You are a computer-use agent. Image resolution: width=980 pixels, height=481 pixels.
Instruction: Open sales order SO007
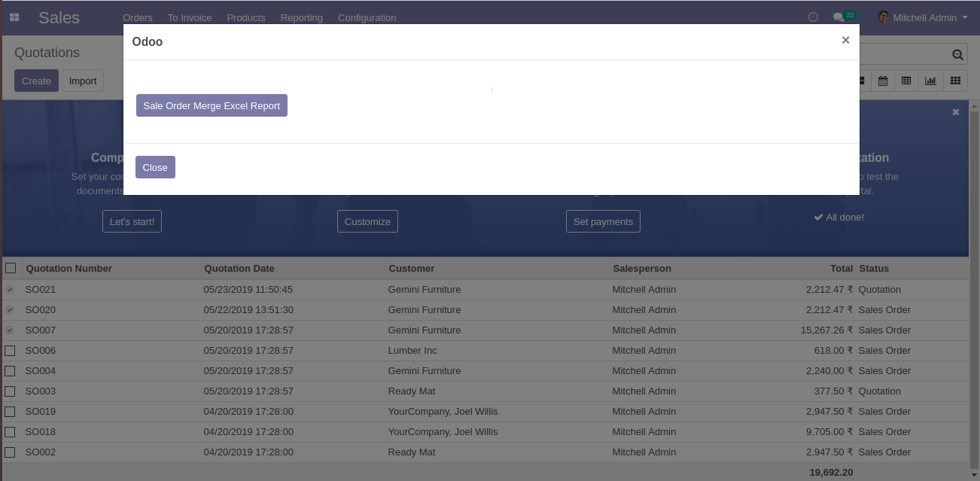(x=41, y=330)
